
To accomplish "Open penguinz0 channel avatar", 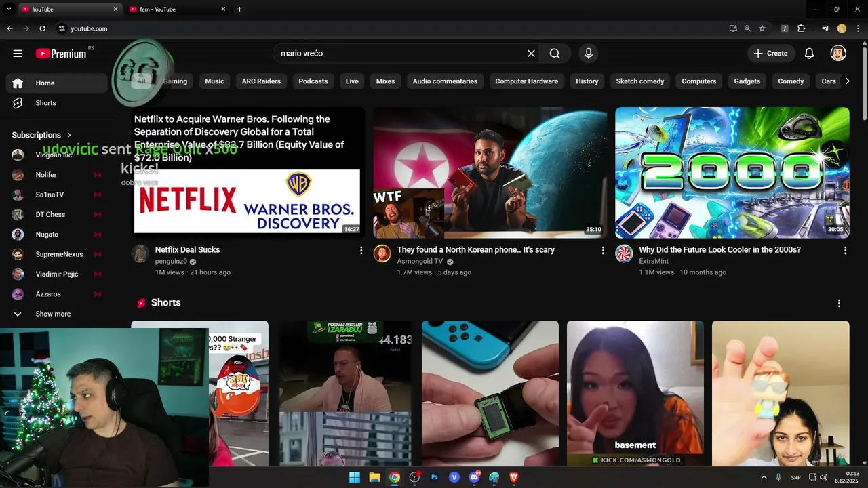I will click(x=140, y=253).
